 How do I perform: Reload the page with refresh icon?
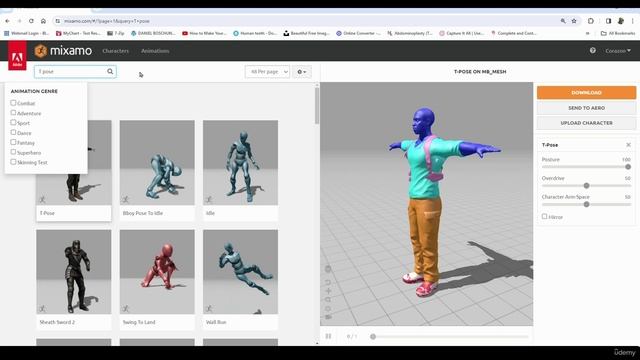(x=31, y=21)
